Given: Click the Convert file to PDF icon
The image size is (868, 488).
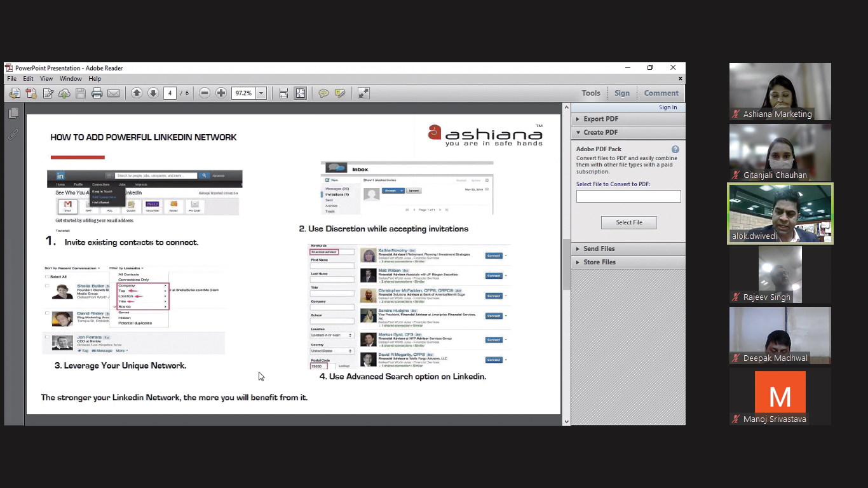Looking at the screenshot, I should (x=31, y=93).
